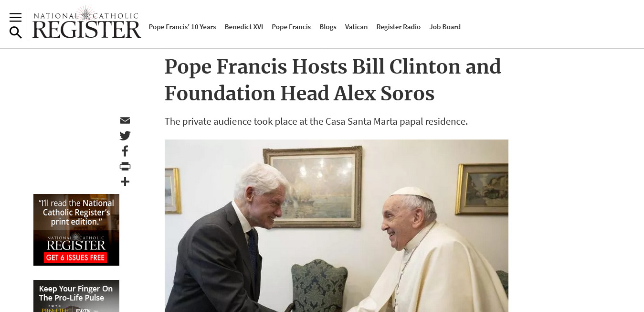The height and width of the screenshot is (312, 644).
Task: Share article on Facebook
Action: [125, 151]
